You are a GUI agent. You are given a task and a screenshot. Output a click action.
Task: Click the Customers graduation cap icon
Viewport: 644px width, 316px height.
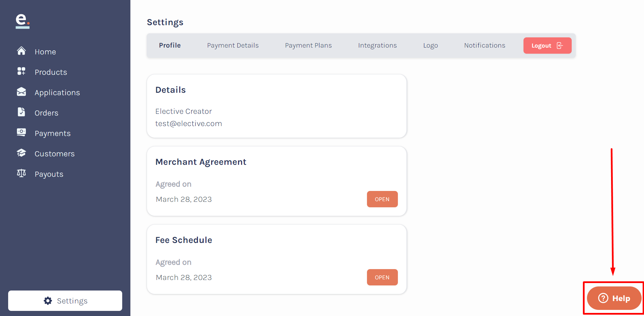pyautogui.click(x=21, y=153)
